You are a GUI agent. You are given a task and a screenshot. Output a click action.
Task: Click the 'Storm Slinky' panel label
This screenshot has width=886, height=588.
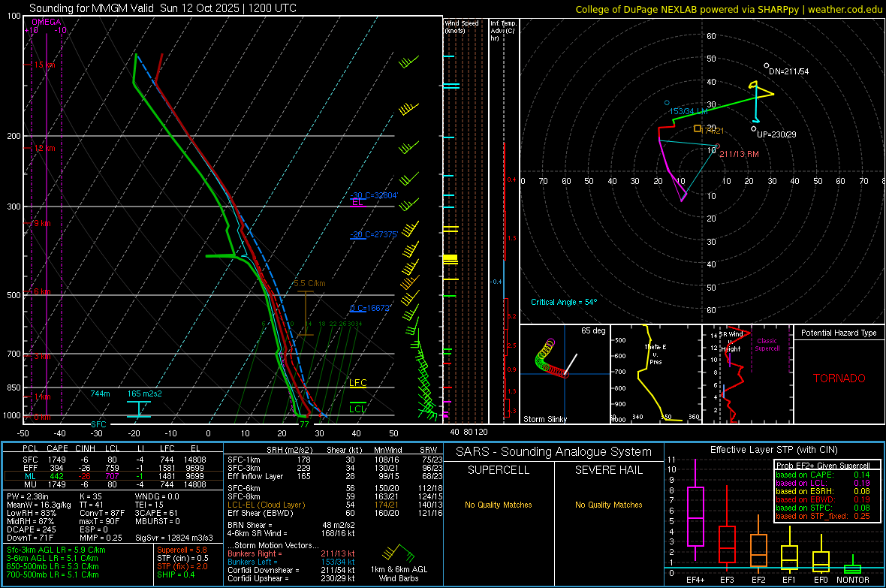click(544, 419)
